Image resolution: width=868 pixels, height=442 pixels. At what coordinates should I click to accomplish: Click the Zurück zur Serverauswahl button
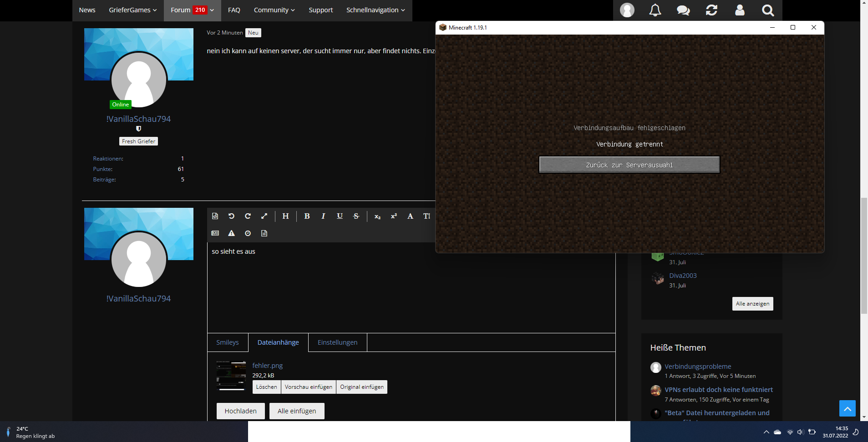[629, 165]
